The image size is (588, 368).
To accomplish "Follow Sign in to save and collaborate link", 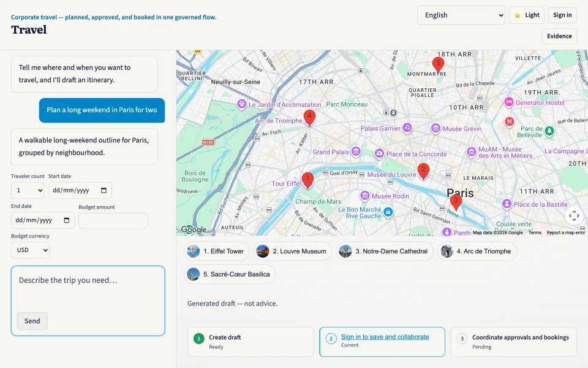I will [385, 337].
